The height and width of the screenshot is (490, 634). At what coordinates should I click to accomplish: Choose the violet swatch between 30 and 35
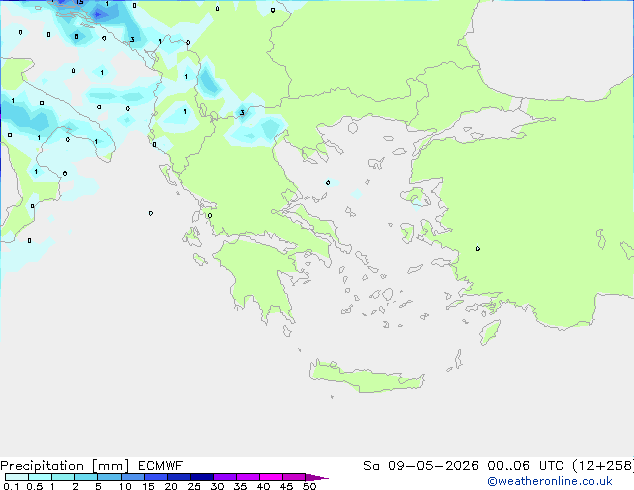click(x=225, y=477)
